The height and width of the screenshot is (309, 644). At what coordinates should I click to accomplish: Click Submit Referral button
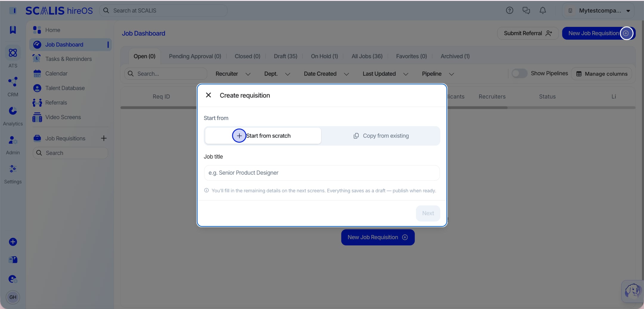point(528,33)
